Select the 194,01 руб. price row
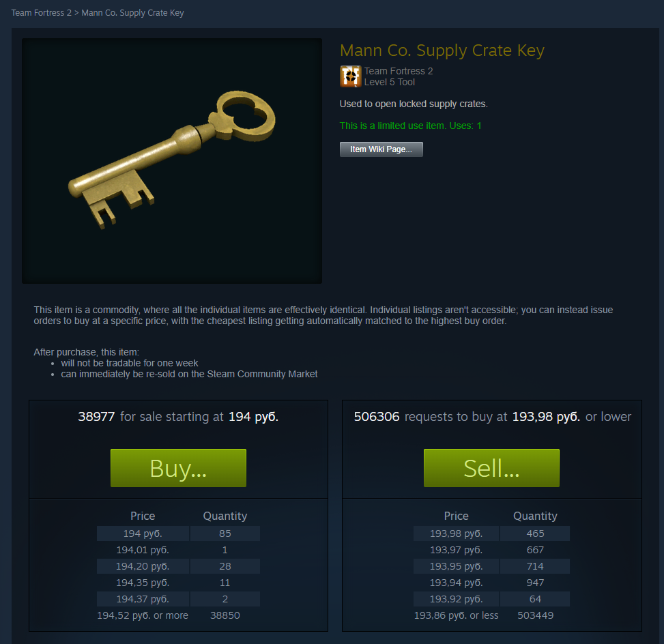 [x=178, y=550]
